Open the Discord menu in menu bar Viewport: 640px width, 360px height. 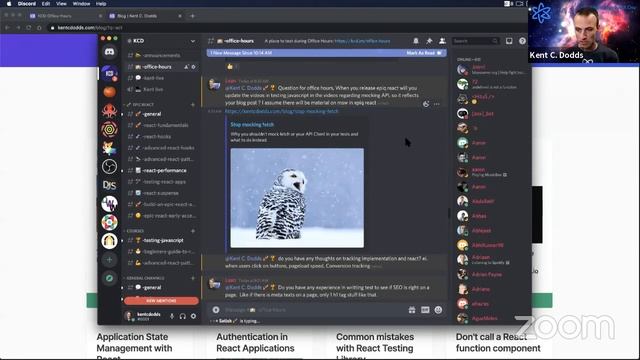tap(27, 4)
